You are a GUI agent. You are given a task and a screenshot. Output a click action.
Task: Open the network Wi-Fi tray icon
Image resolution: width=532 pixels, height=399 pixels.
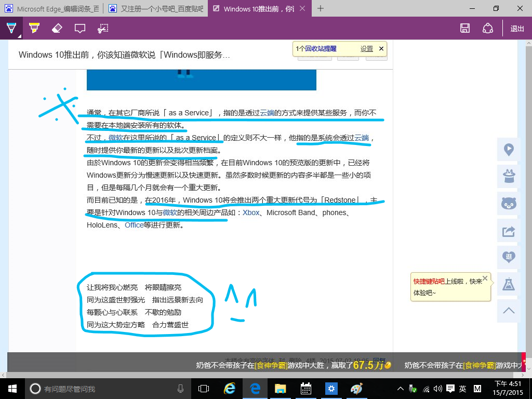click(426, 389)
